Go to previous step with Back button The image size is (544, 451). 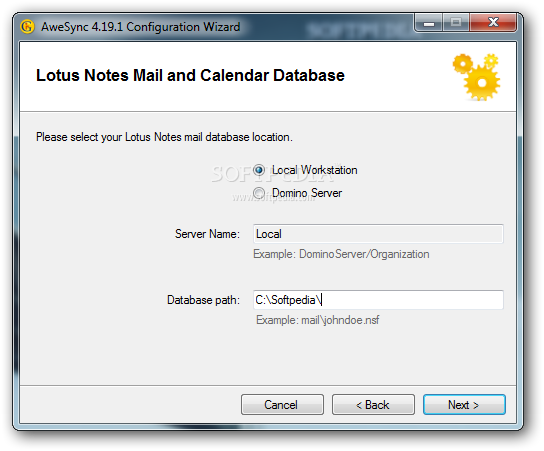(373, 405)
